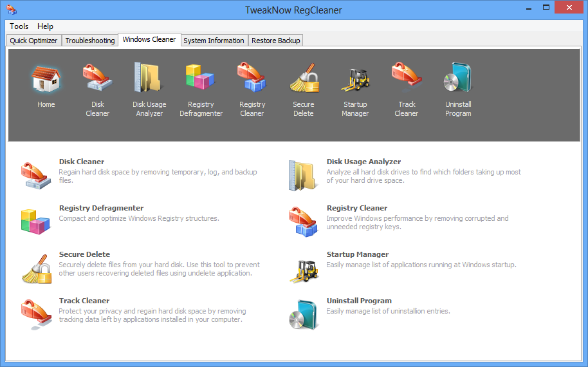Viewport: 588px width, 367px height.
Task: Maximize the TweakNow RegCleaner window
Action: pos(546,8)
